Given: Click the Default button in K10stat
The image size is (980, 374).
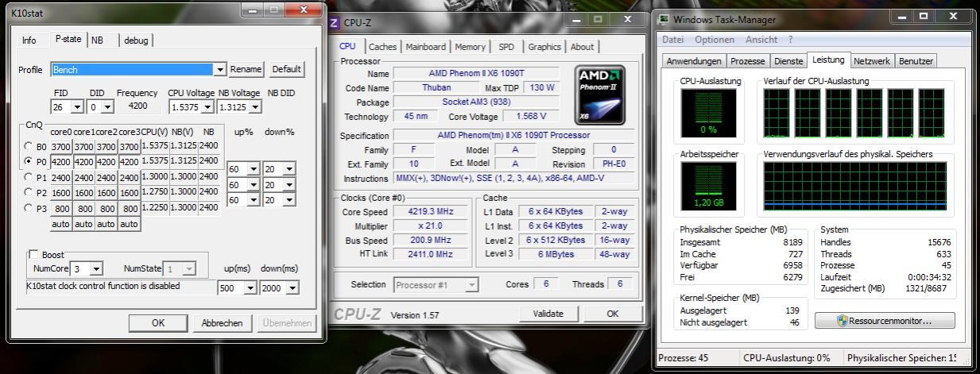Looking at the screenshot, I should pyautogui.click(x=286, y=69).
